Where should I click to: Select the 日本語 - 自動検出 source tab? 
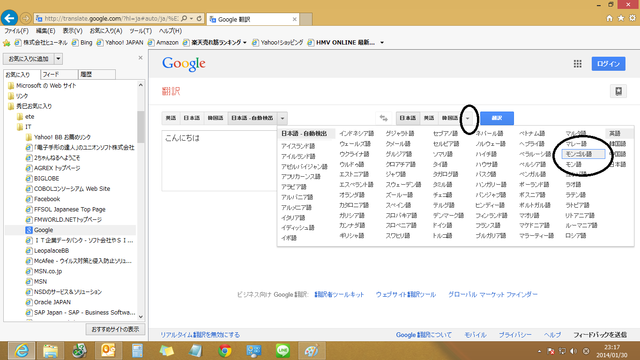pos(252,118)
